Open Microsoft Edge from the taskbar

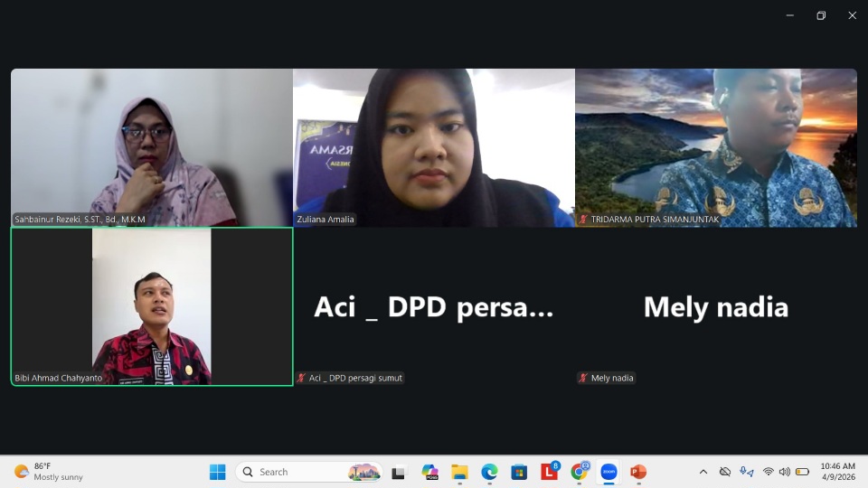[x=489, y=472]
